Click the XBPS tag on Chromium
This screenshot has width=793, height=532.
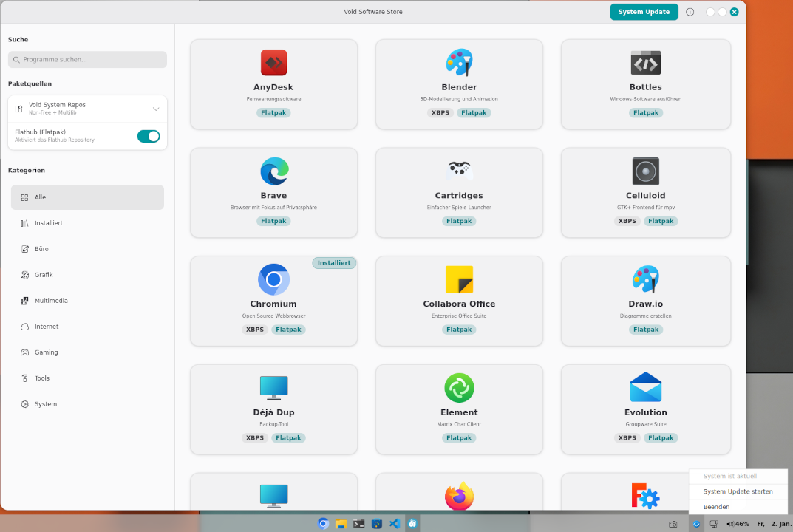pyautogui.click(x=255, y=330)
